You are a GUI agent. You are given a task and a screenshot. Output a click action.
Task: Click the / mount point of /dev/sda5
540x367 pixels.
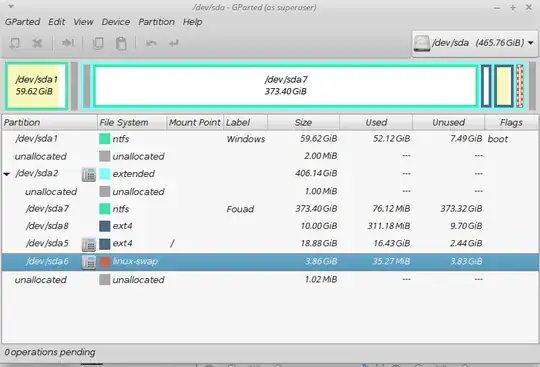[x=172, y=244]
